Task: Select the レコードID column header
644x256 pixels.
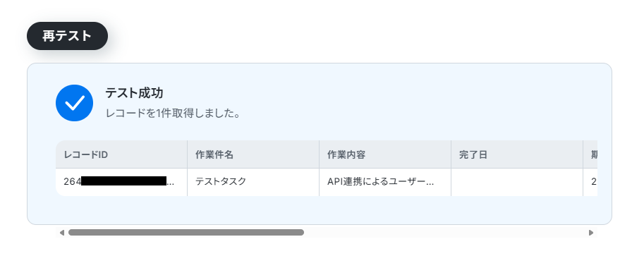Action: (x=121, y=154)
